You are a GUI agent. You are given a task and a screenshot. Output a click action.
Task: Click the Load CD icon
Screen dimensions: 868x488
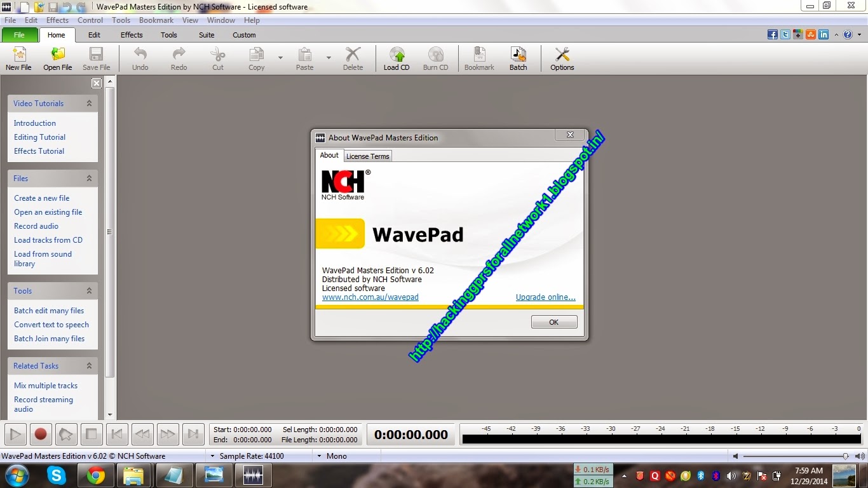pyautogui.click(x=397, y=58)
